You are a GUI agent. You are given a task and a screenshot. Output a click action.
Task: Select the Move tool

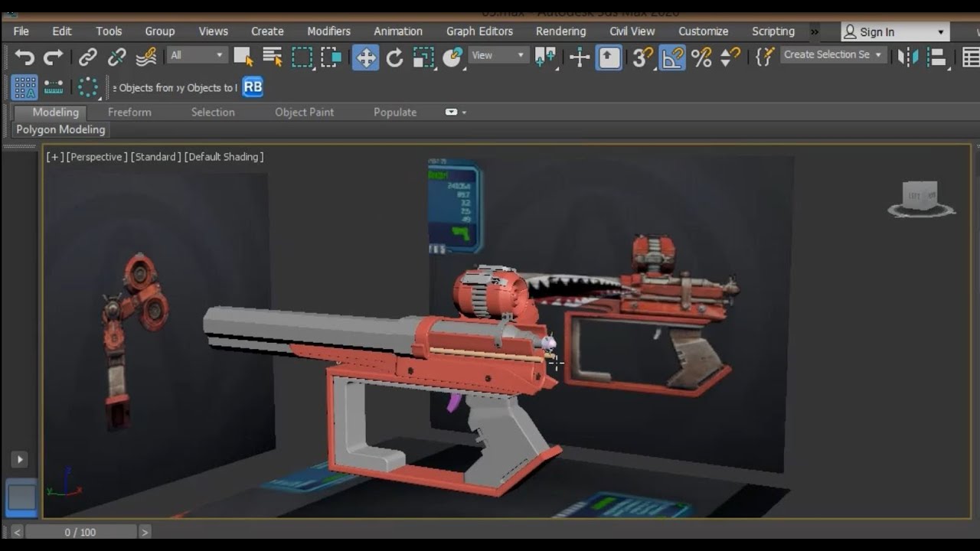pyautogui.click(x=365, y=57)
